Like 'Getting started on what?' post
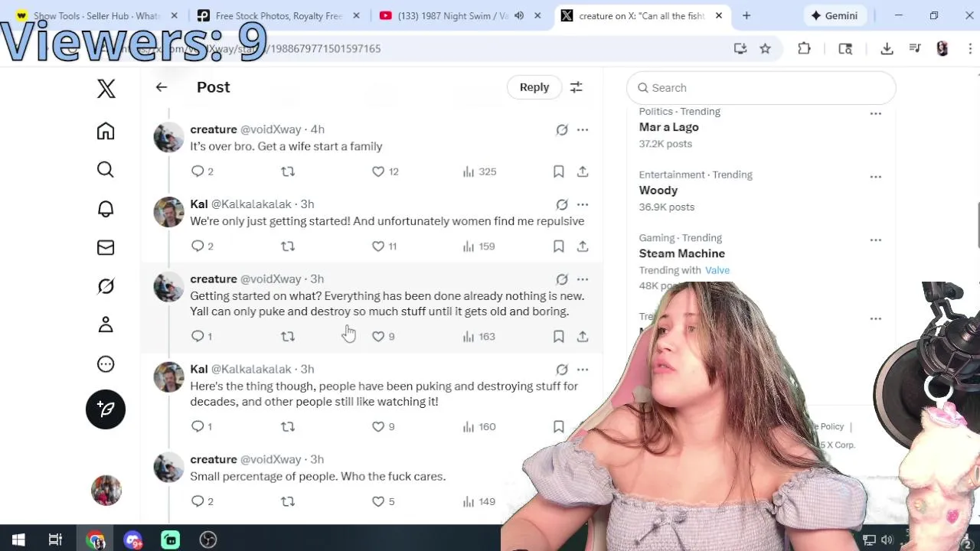The image size is (980, 551). pos(383,337)
